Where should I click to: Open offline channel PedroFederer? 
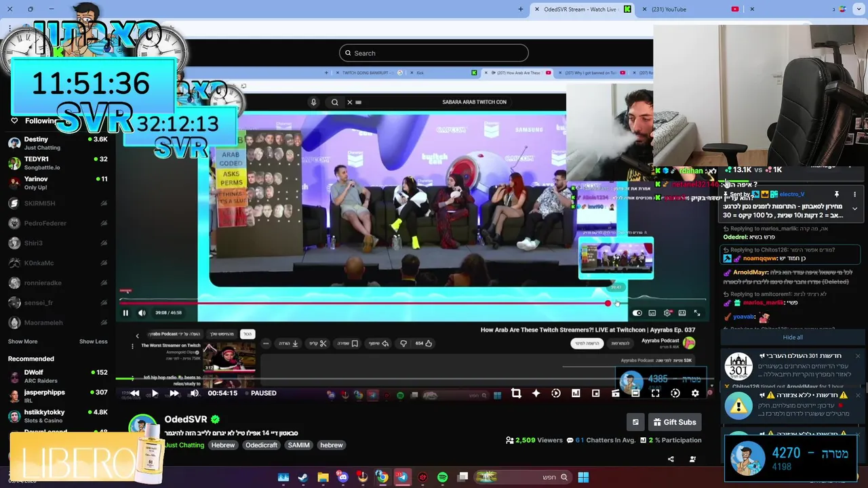[58, 223]
